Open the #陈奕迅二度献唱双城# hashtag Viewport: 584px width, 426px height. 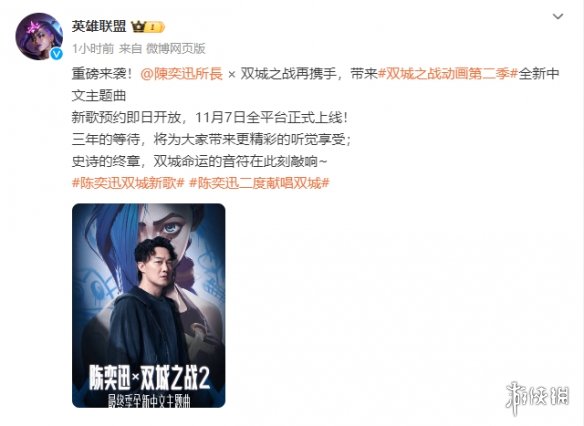260,183
